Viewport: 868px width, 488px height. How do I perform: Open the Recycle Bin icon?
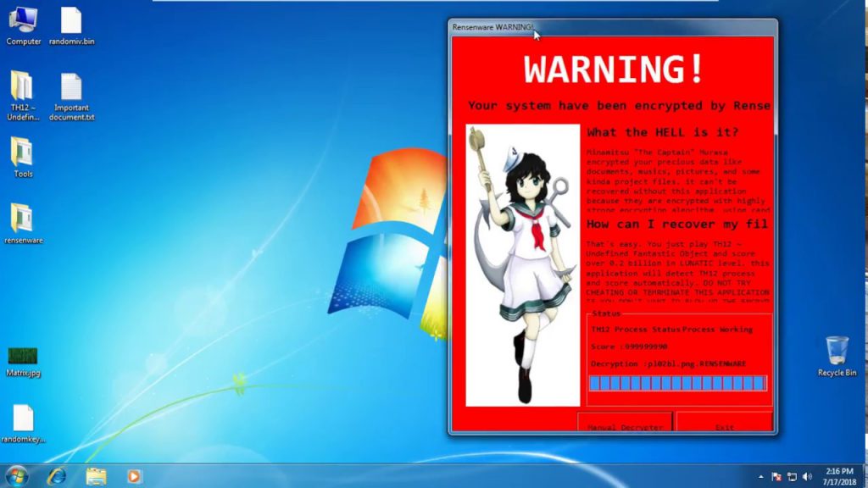[x=837, y=351]
